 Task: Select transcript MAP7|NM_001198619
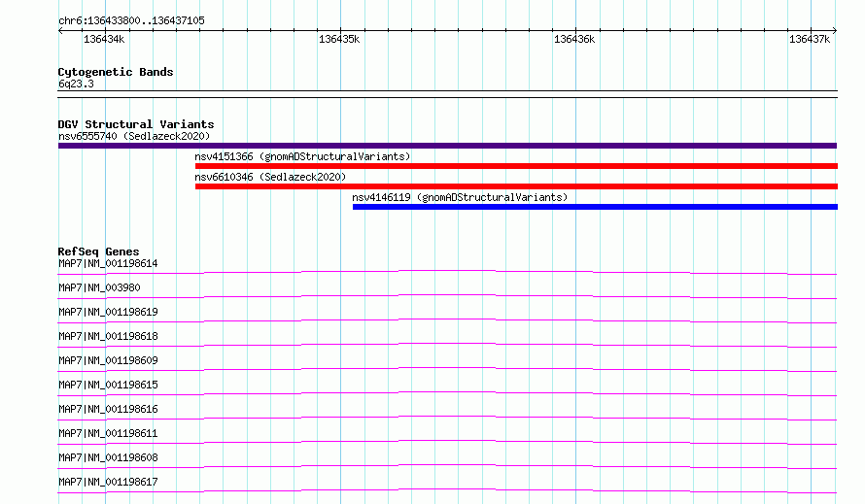point(108,312)
